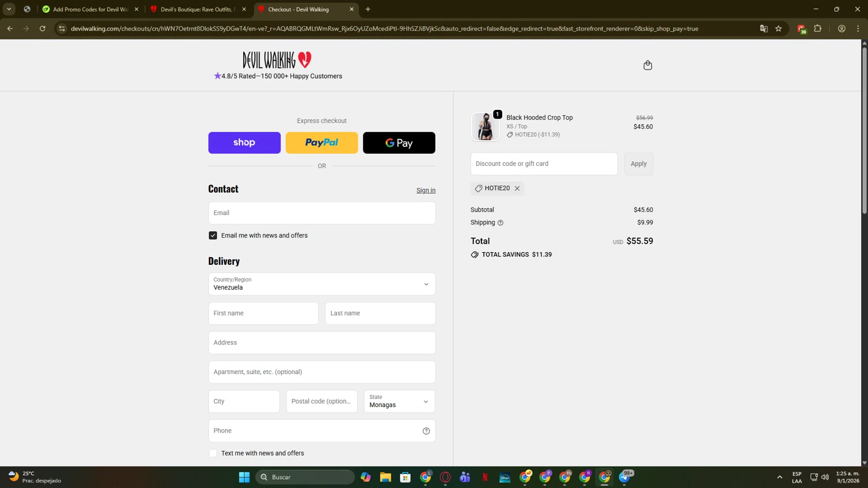Uncheck Email me with news and offers
868x488 pixels.
[213, 235]
